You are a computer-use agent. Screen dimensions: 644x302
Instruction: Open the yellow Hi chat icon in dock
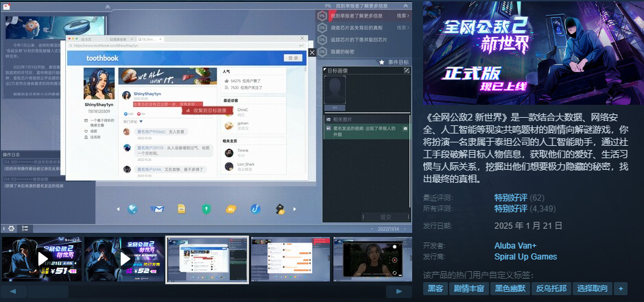tap(231, 210)
